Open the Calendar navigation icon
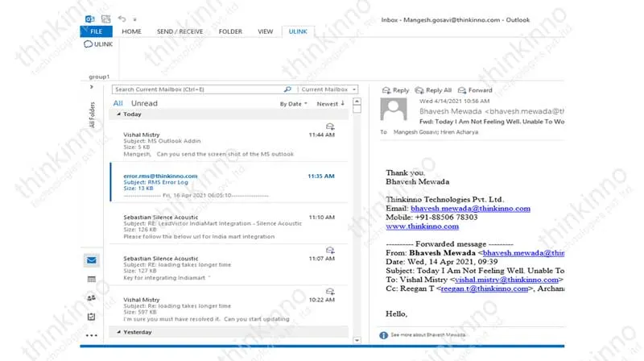The width and height of the screenshot is (644, 361). tap(92, 279)
